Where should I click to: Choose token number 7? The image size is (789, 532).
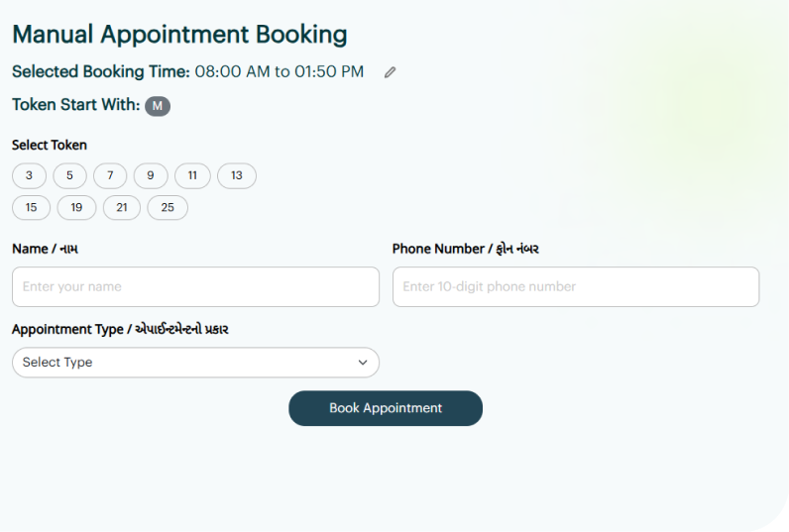coord(110,176)
